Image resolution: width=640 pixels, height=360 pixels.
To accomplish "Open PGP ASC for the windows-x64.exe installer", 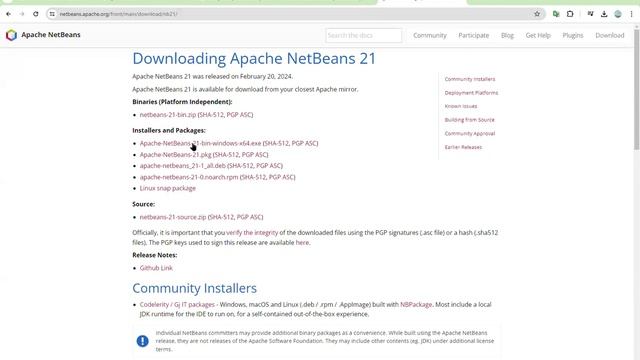I will tap(304, 143).
